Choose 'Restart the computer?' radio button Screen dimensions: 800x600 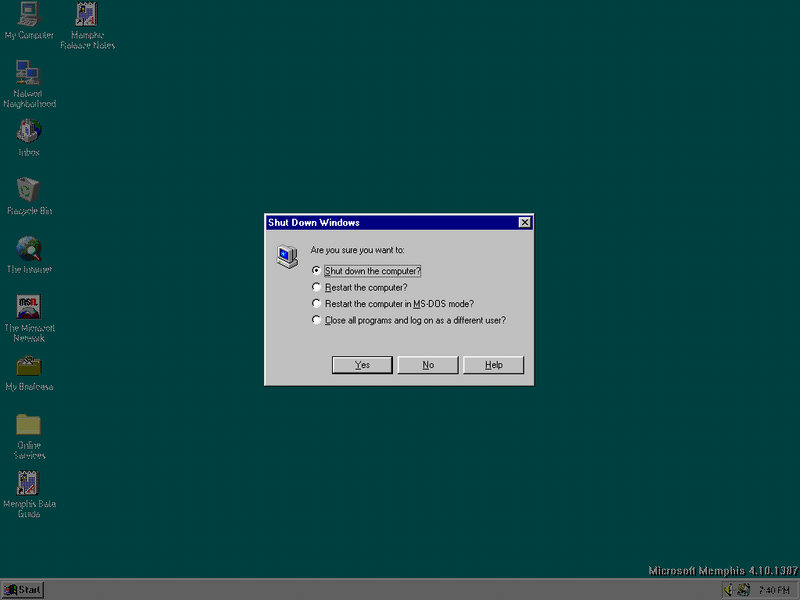[317, 287]
